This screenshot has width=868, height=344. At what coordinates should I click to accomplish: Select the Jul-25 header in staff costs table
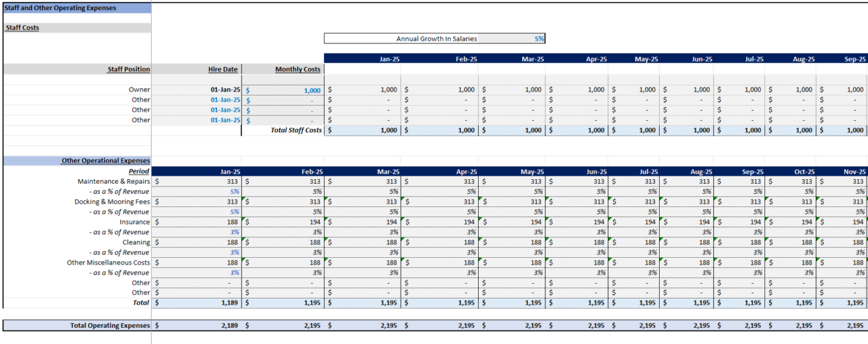739,59
